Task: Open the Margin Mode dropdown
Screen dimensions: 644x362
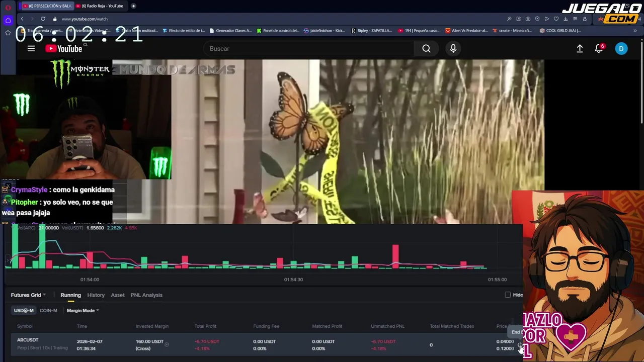Action: [x=83, y=310]
